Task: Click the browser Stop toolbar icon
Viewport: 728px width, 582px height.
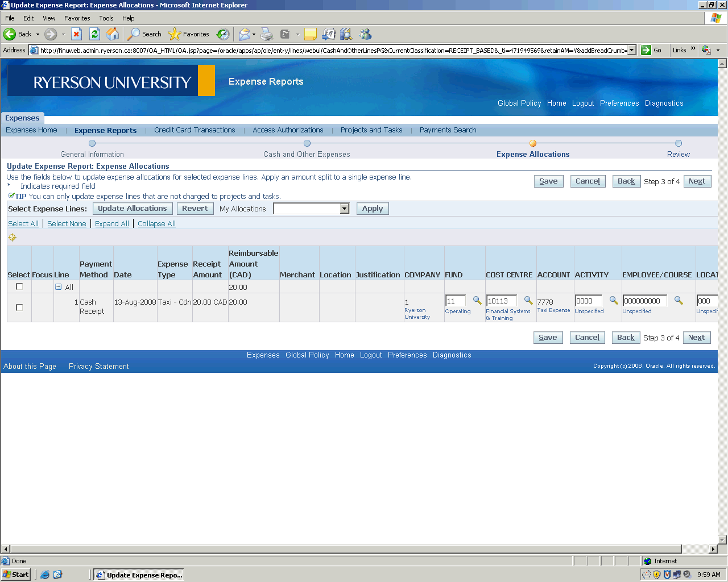Action: tap(77, 34)
